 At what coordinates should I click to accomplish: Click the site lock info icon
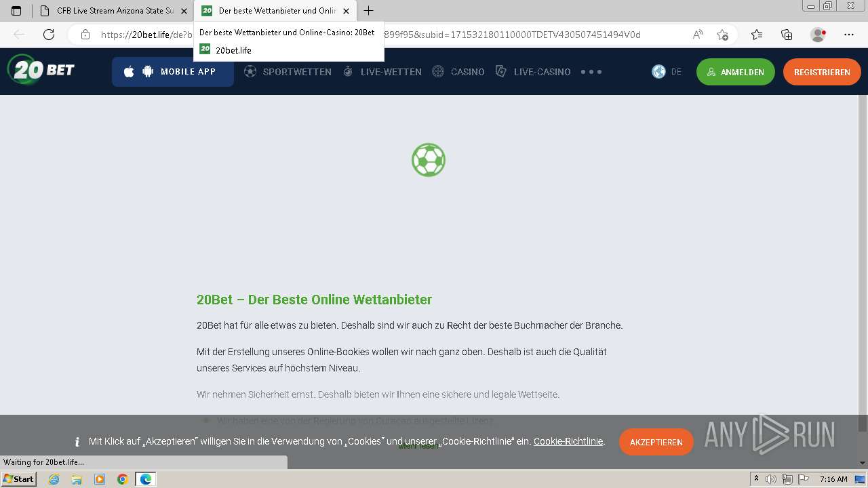[85, 35]
